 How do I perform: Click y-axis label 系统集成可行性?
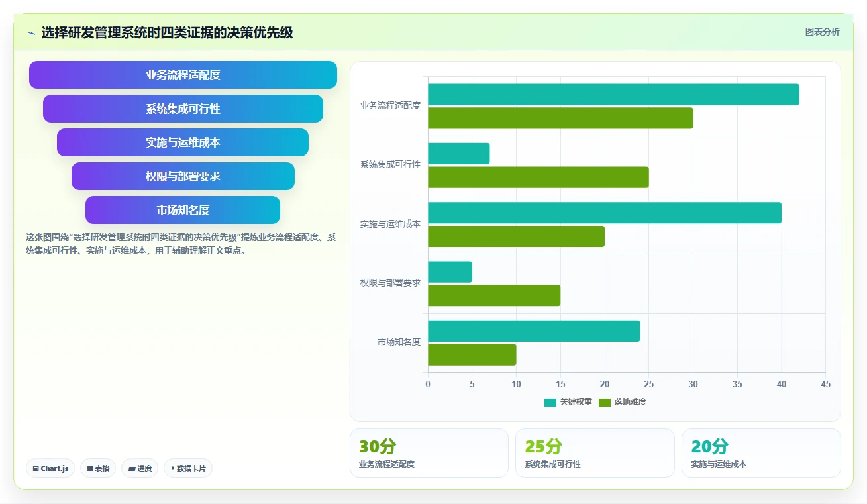coord(390,165)
